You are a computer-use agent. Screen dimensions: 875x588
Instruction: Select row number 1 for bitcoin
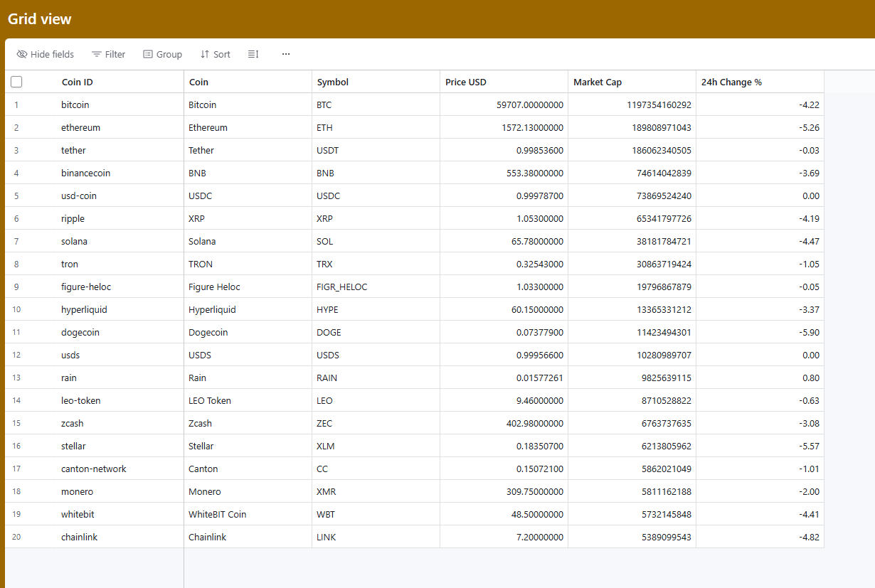(16, 105)
